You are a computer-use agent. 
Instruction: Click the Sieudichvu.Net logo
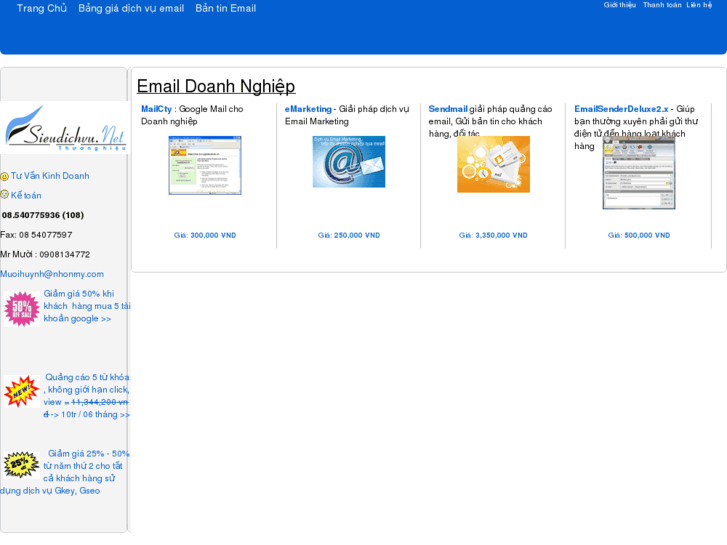pos(65,128)
